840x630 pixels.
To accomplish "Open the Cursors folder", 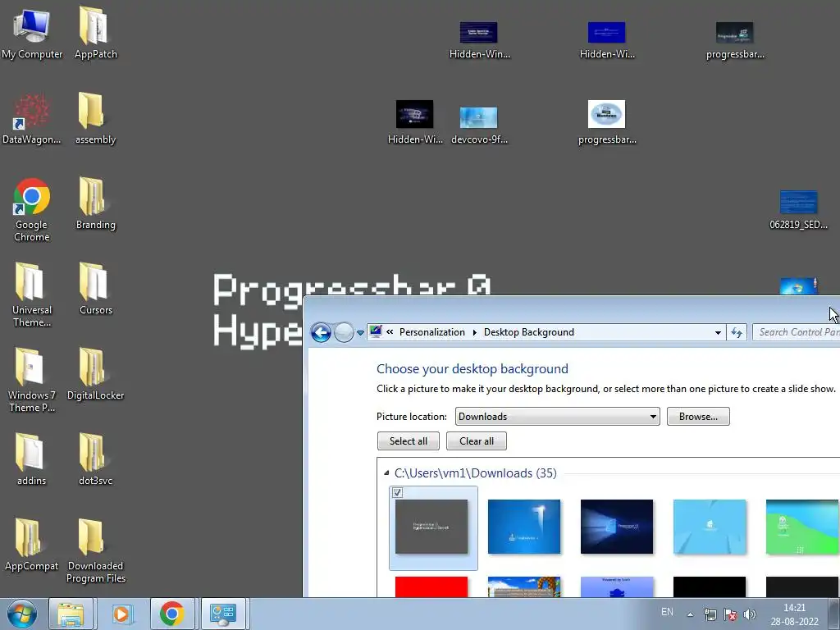I will coord(95,289).
